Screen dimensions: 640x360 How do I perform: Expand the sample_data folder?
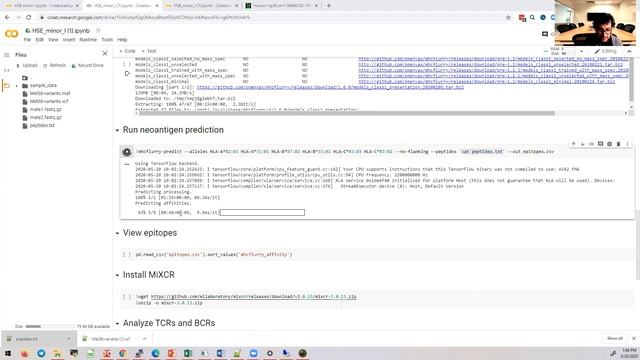[17, 86]
